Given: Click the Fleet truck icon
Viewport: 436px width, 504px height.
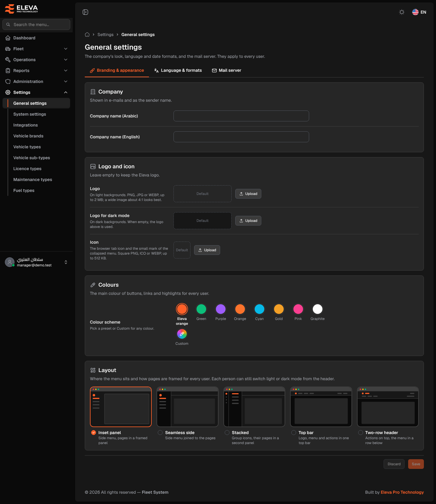Looking at the screenshot, I should click(8, 49).
